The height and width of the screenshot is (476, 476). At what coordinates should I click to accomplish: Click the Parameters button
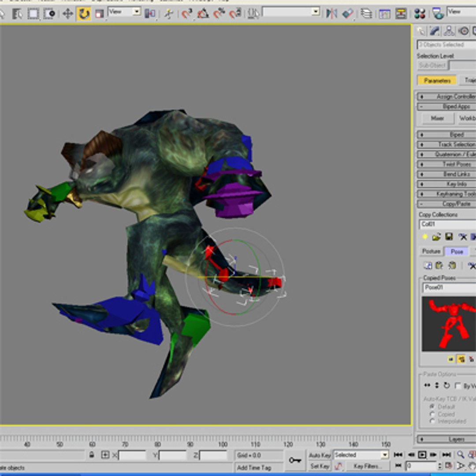tap(436, 81)
